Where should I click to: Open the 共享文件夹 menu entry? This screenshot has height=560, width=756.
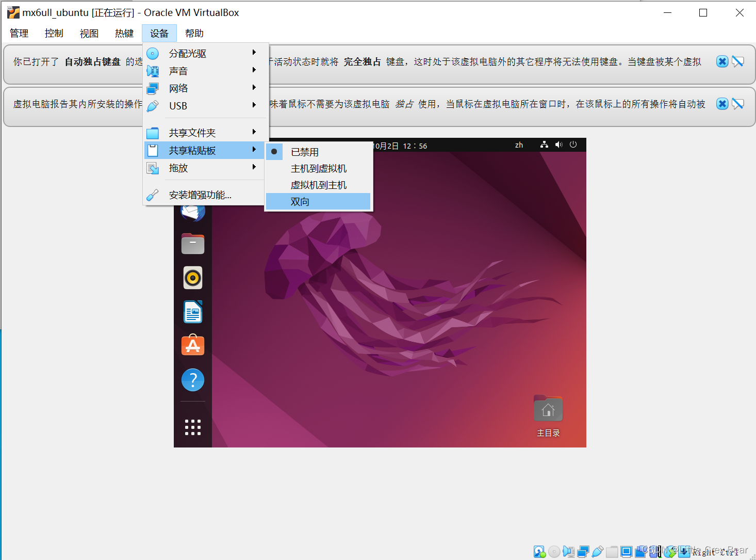(x=204, y=133)
